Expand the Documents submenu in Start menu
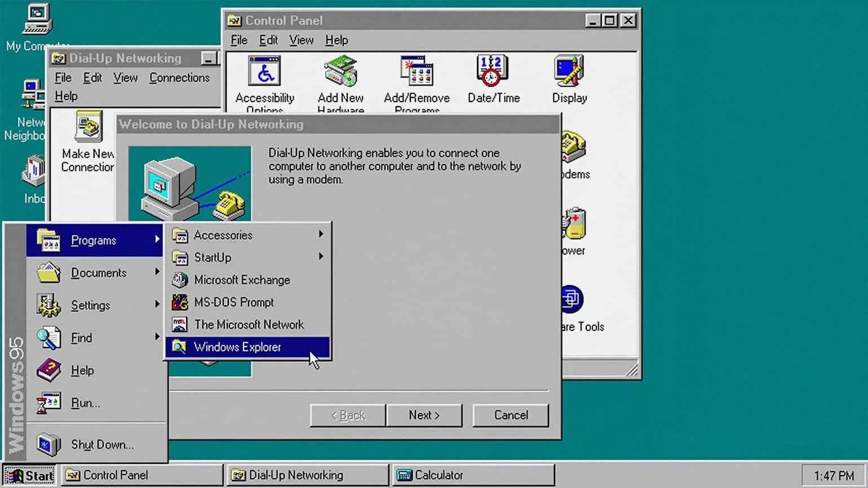This screenshot has width=868, height=488. [98, 273]
